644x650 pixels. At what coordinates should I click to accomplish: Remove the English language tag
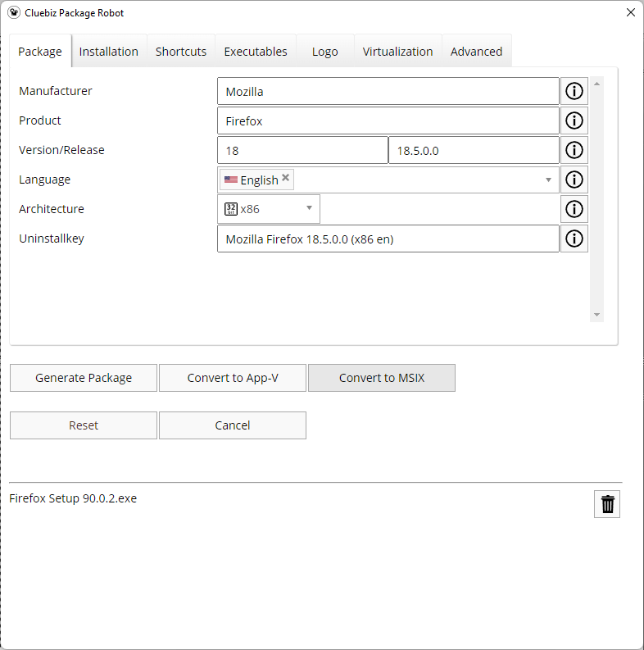click(x=285, y=178)
